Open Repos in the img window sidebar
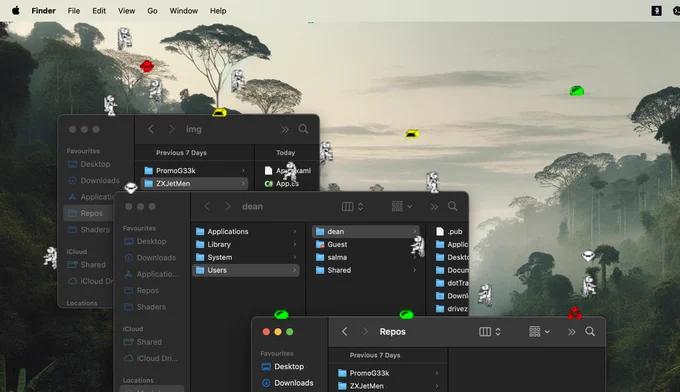This screenshot has height=392, width=680. pos(87,213)
